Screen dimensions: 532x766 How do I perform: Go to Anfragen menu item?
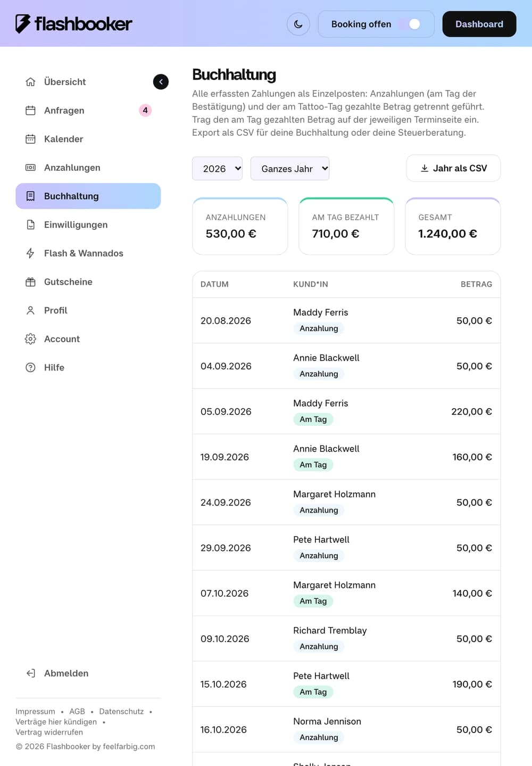[x=88, y=110]
